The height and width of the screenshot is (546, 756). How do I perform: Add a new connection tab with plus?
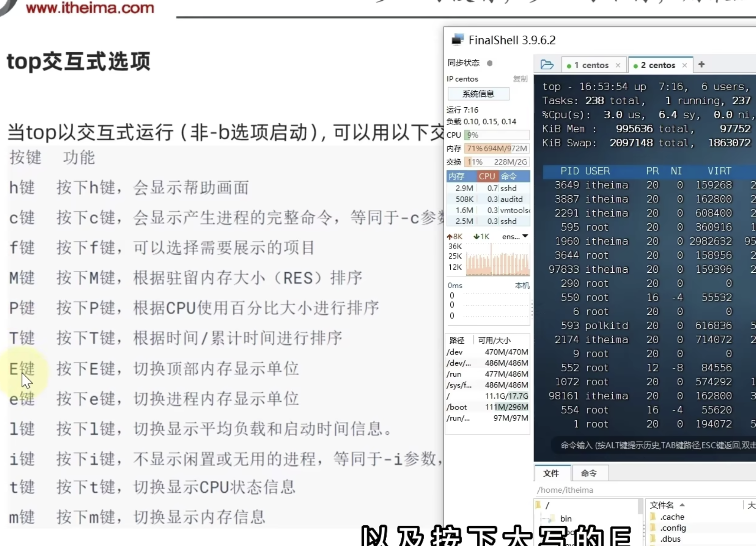[x=701, y=65]
